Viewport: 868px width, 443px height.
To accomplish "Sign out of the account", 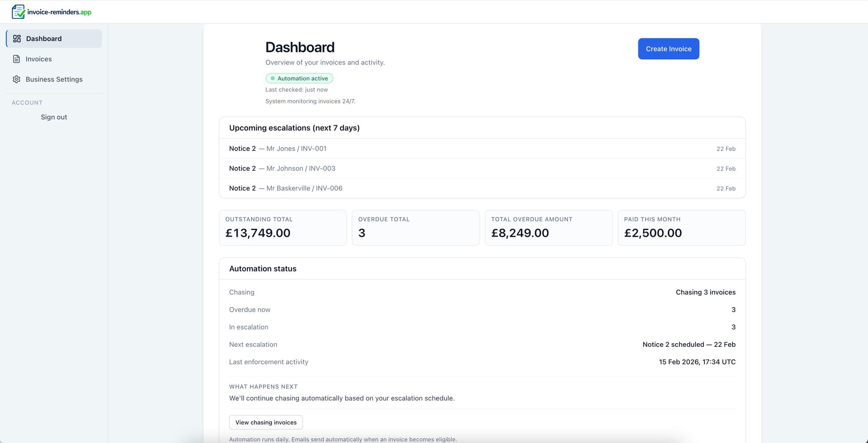I will point(53,117).
